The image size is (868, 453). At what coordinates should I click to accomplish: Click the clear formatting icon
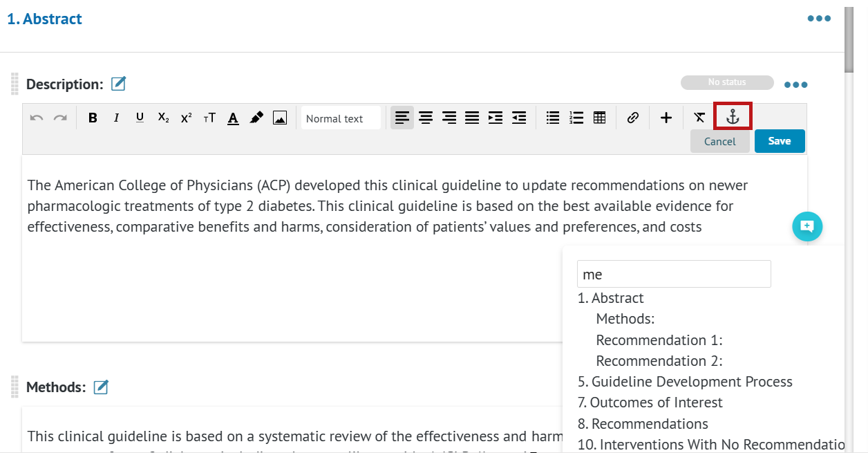699,118
